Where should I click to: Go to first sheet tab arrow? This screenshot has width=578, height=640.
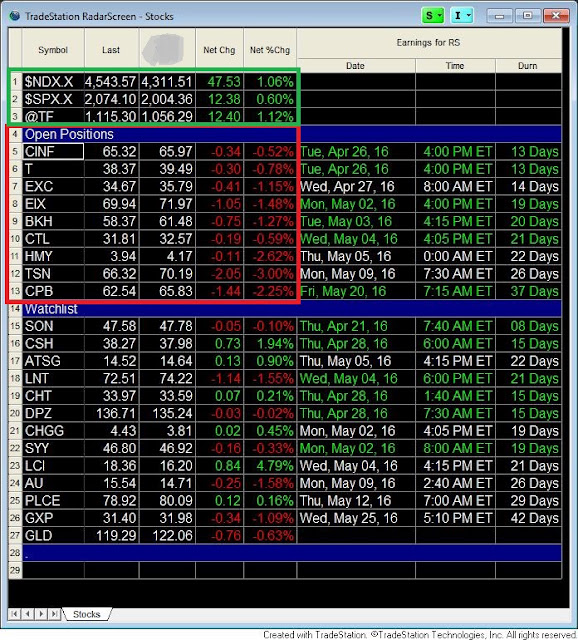(x=14, y=614)
